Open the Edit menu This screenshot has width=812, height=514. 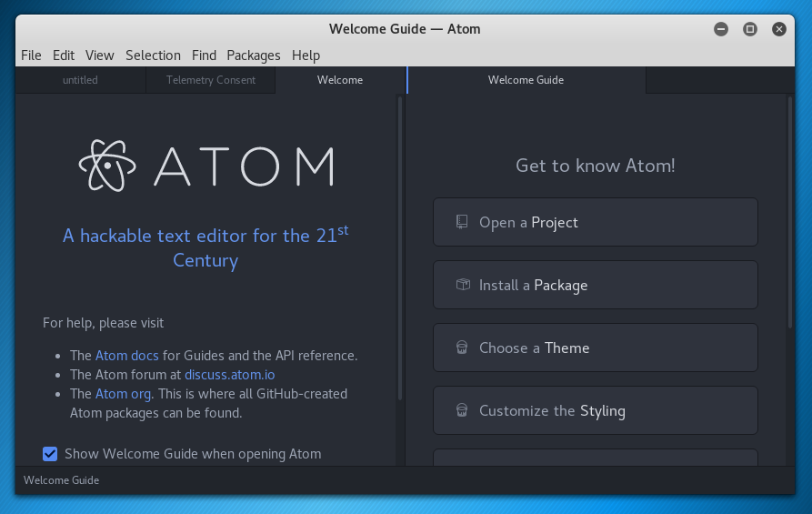click(64, 55)
